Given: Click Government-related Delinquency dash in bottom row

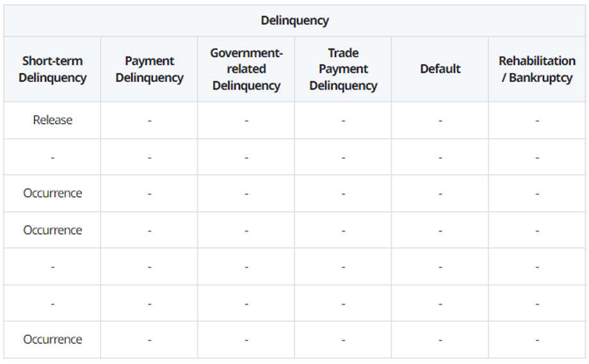Looking at the screenshot, I should (246, 340).
